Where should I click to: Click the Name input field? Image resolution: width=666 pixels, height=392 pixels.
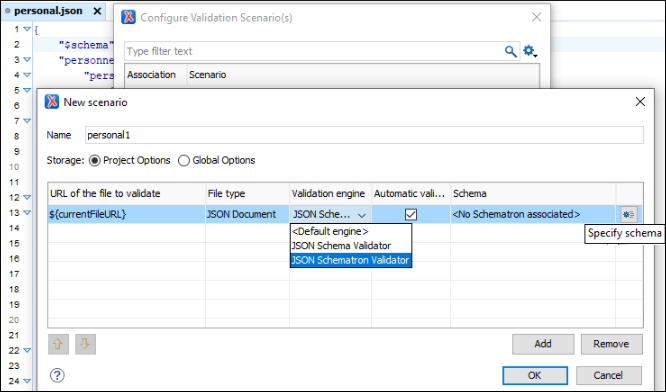[x=364, y=135]
